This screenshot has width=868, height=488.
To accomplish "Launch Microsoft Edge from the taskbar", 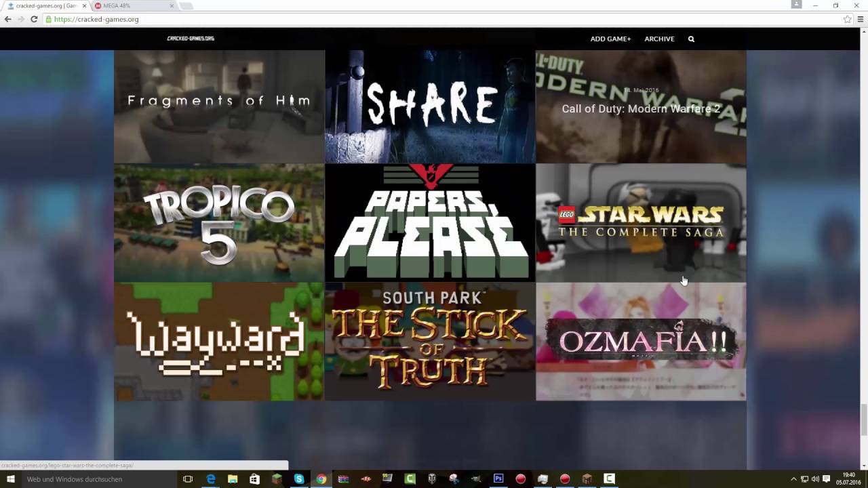I will pyautogui.click(x=211, y=479).
